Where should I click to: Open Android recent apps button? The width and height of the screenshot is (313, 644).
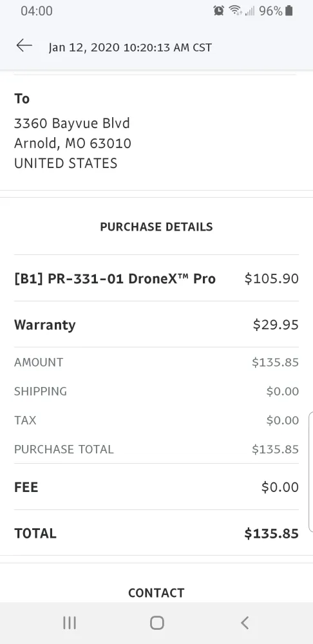(70, 623)
